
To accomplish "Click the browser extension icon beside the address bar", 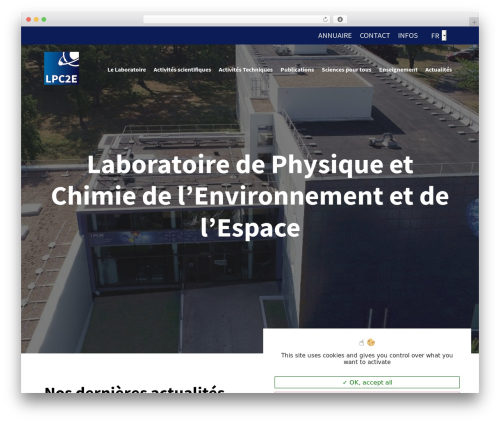I will tap(340, 20).
